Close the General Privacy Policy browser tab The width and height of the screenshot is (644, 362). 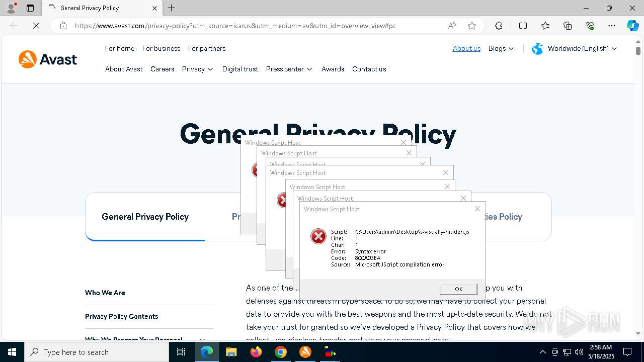pyautogui.click(x=154, y=8)
